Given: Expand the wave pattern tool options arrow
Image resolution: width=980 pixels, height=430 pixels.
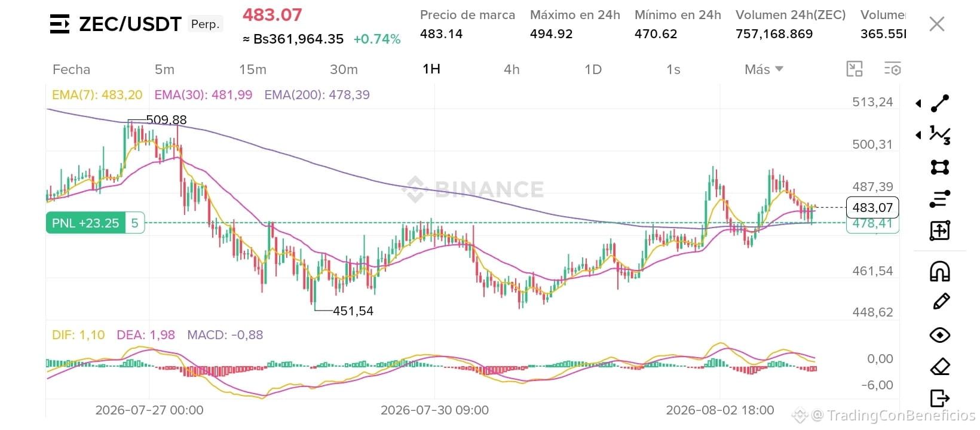Looking at the screenshot, I should [x=918, y=135].
